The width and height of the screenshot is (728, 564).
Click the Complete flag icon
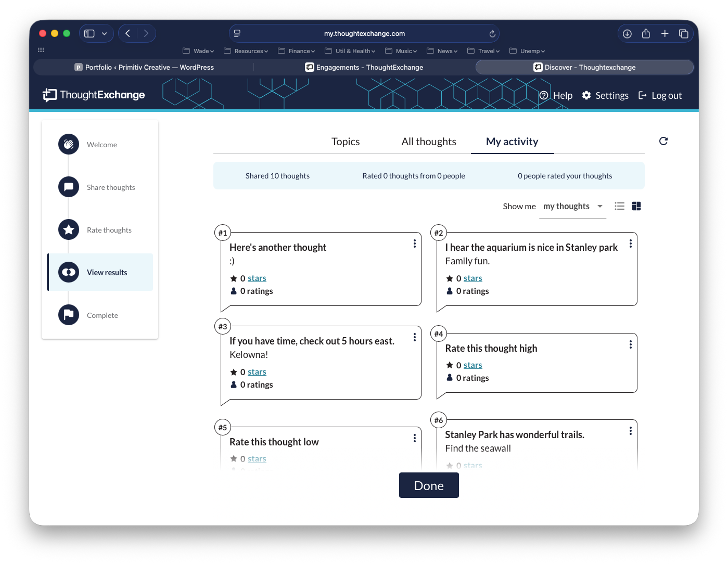(x=69, y=315)
